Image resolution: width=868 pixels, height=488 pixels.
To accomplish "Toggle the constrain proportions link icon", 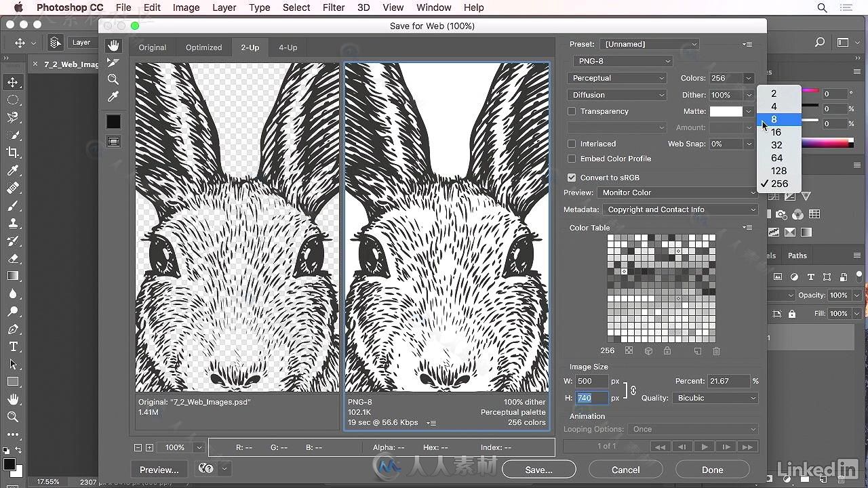I will (632, 390).
